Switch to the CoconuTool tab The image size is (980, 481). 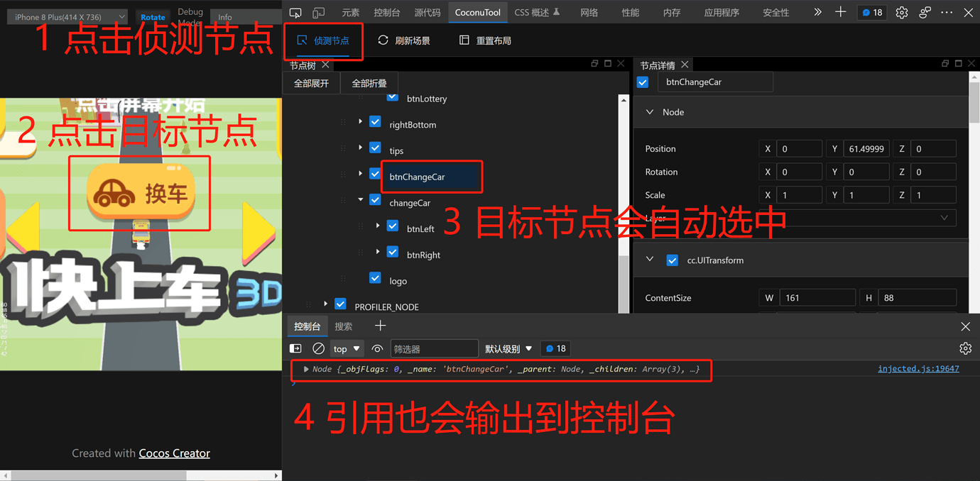click(x=477, y=12)
